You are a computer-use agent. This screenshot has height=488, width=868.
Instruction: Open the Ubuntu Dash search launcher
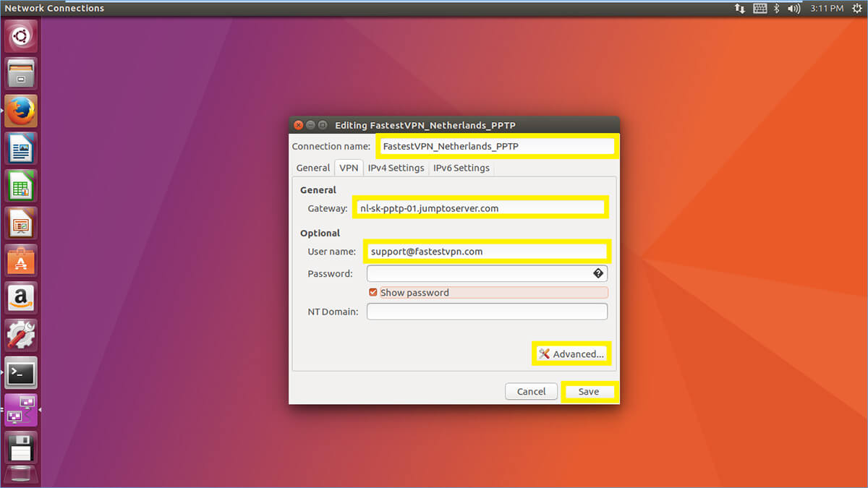pos(21,35)
